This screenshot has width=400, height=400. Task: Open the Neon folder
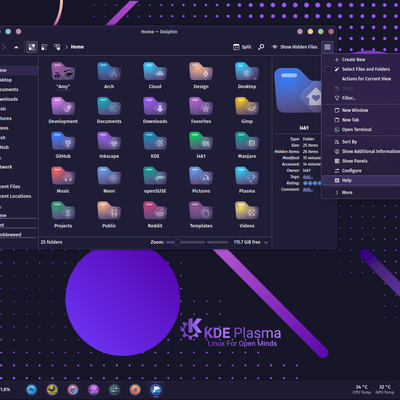[109, 180]
